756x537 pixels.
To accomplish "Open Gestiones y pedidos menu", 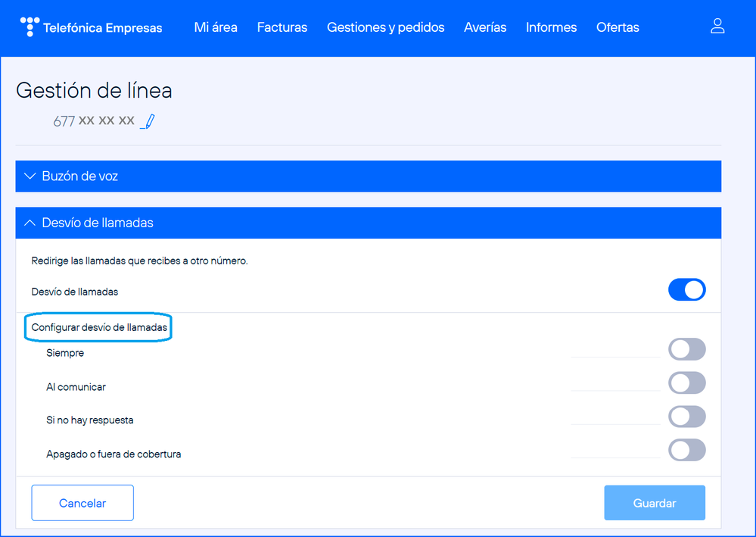I will coord(385,27).
